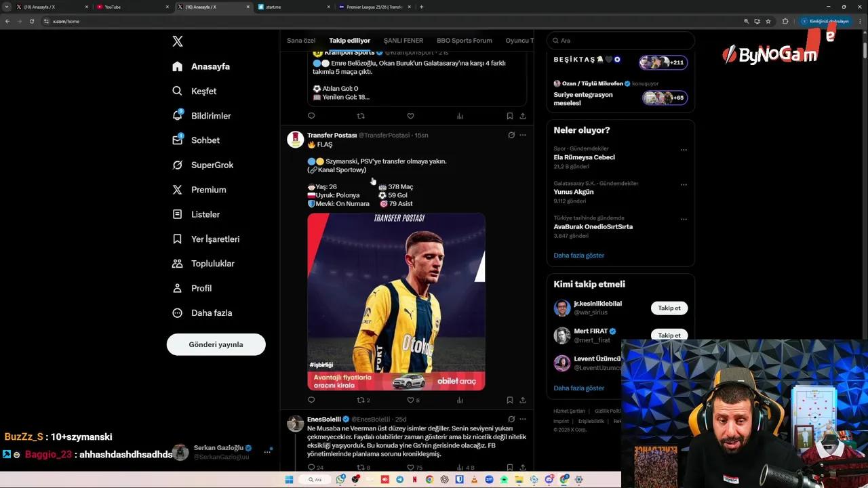
Task: Share the Krampon Sports post
Action: click(x=523, y=116)
